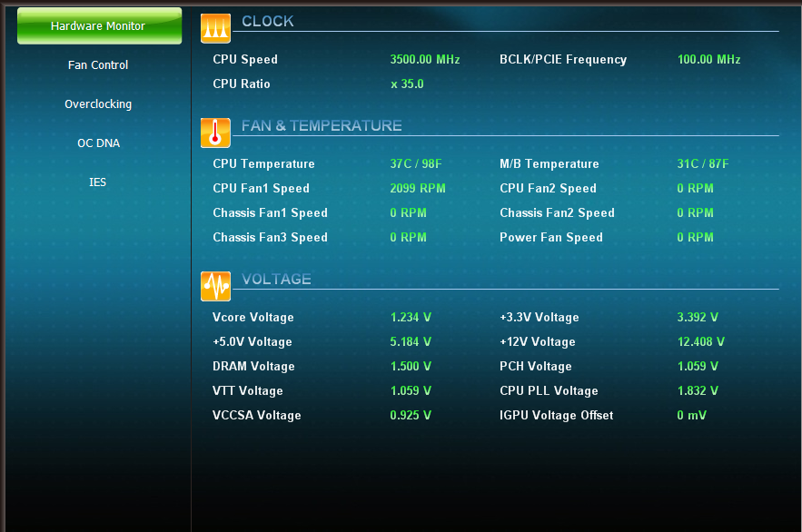Select the CPU Ratio label

click(242, 84)
